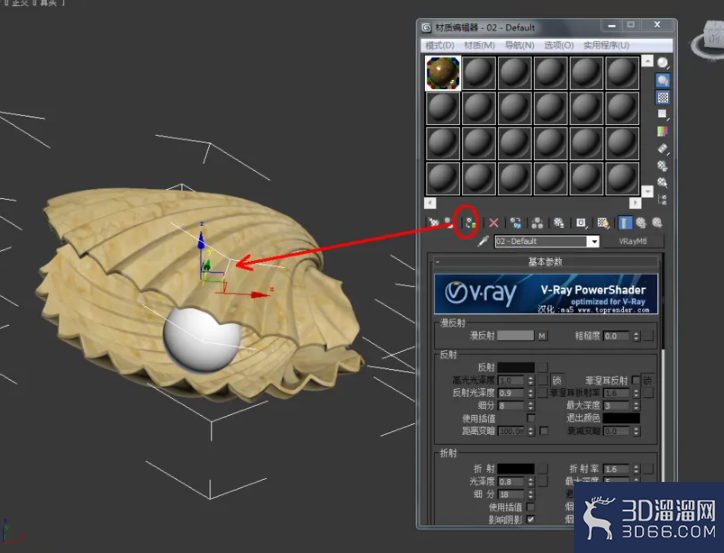The width and height of the screenshot is (724, 553).
Task: Click the 折 射 black color swatch
Action: [x=516, y=469]
